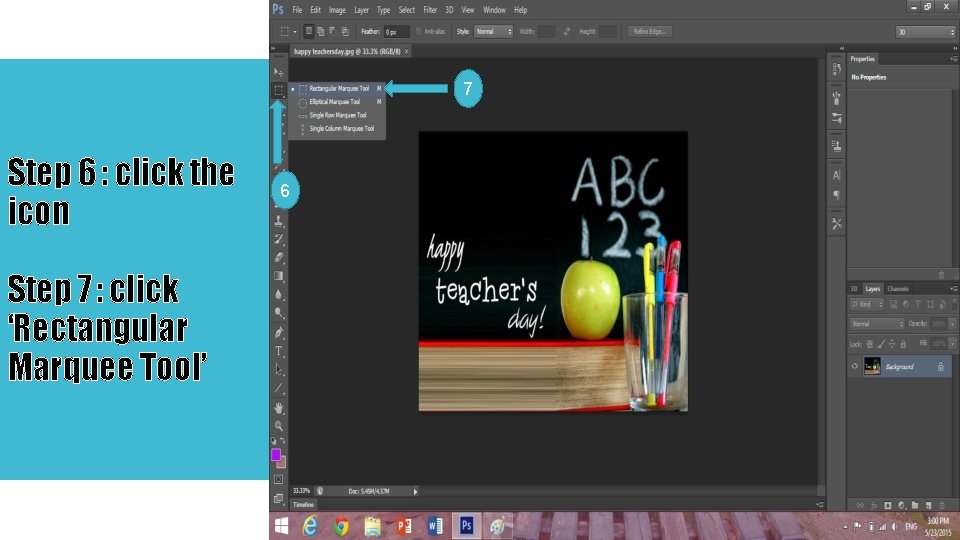960x540 pixels.
Task: Click the foreground purple color swatch
Action: pyautogui.click(x=276, y=454)
